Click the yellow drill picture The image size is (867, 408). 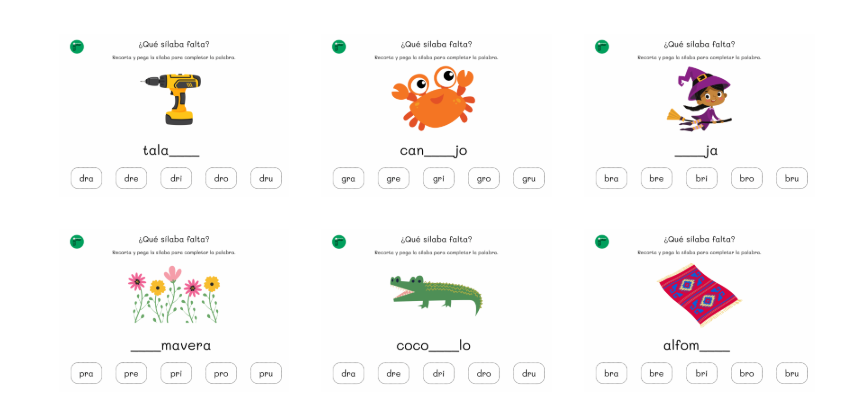(x=171, y=98)
